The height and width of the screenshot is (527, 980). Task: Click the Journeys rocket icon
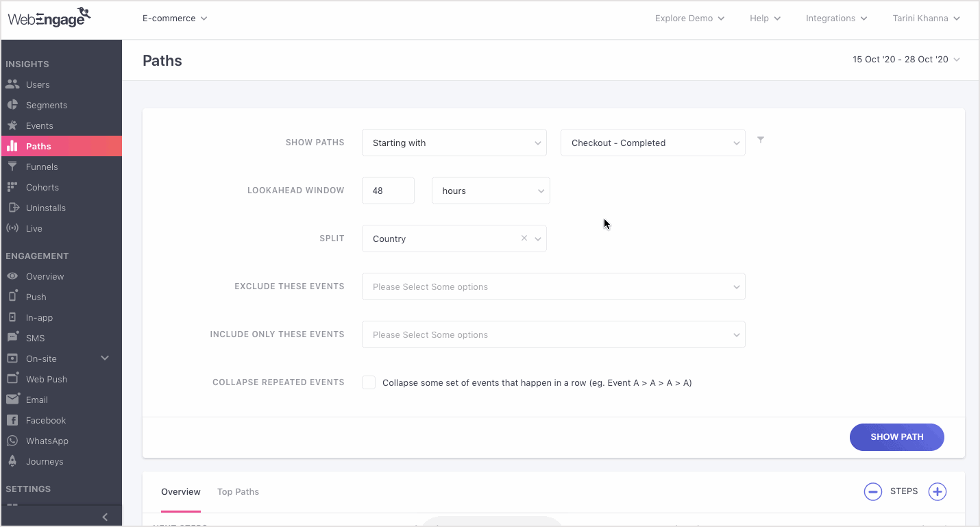point(12,461)
